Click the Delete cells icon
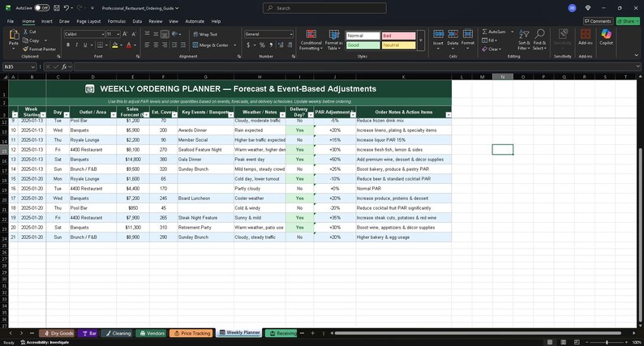644x346 pixels. point(453,35)
